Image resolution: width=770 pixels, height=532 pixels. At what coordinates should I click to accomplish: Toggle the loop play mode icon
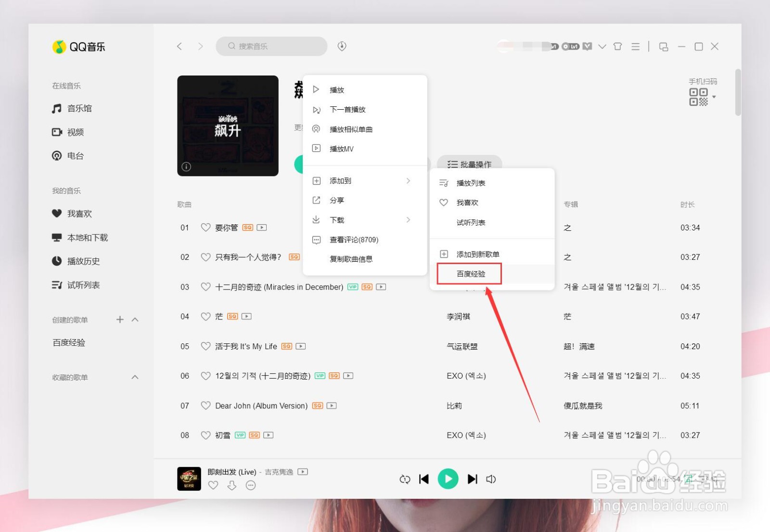(x=405, y=479)
